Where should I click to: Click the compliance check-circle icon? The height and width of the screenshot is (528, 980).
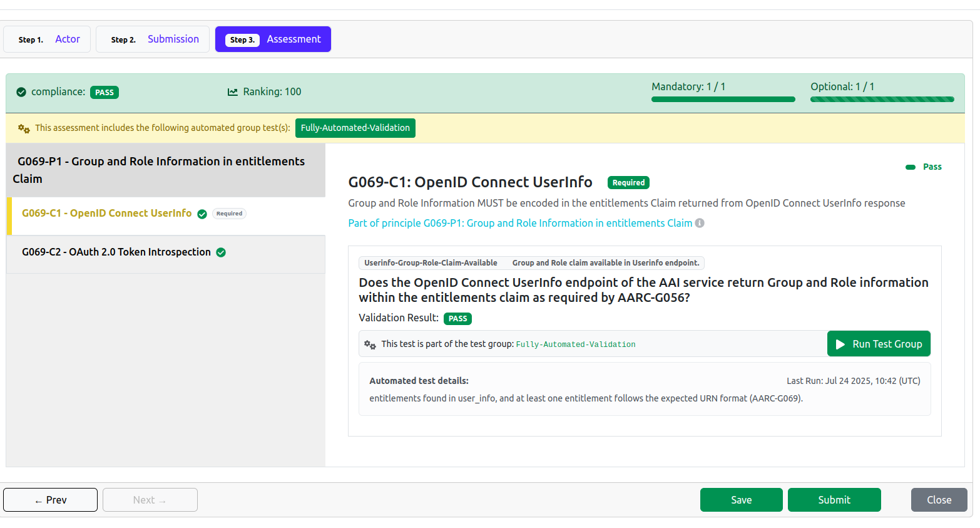[x=21, y=92]
